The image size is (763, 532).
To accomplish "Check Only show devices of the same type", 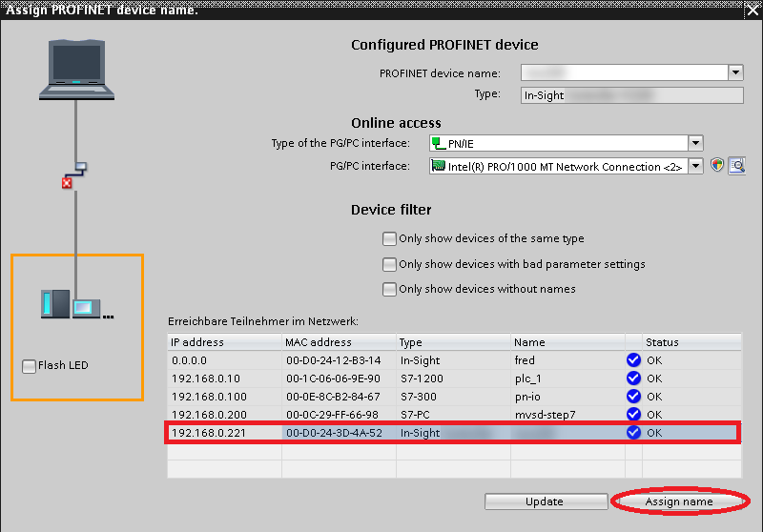I will [x=389, y=238].
